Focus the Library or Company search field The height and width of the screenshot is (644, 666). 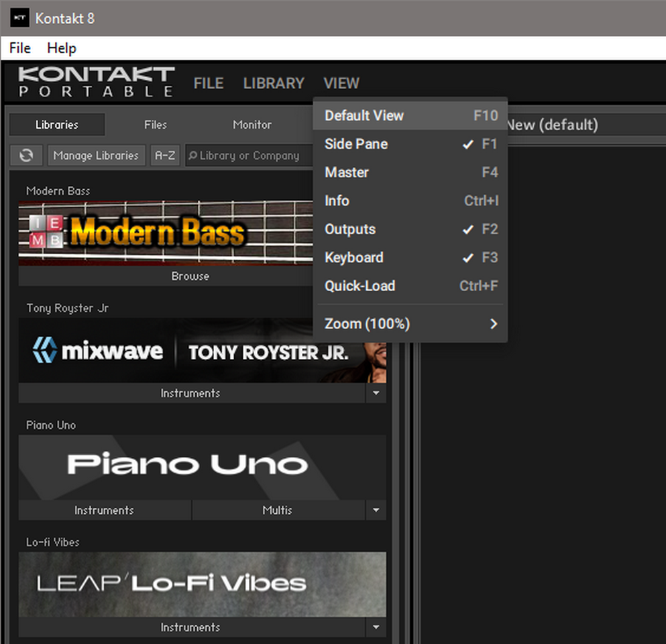[x=249, y=156]
